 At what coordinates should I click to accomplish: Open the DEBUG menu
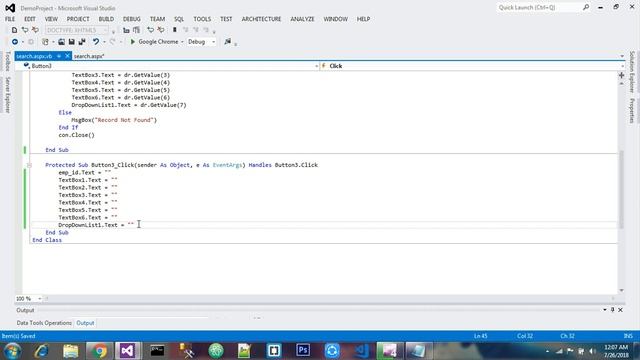[131, 19]
